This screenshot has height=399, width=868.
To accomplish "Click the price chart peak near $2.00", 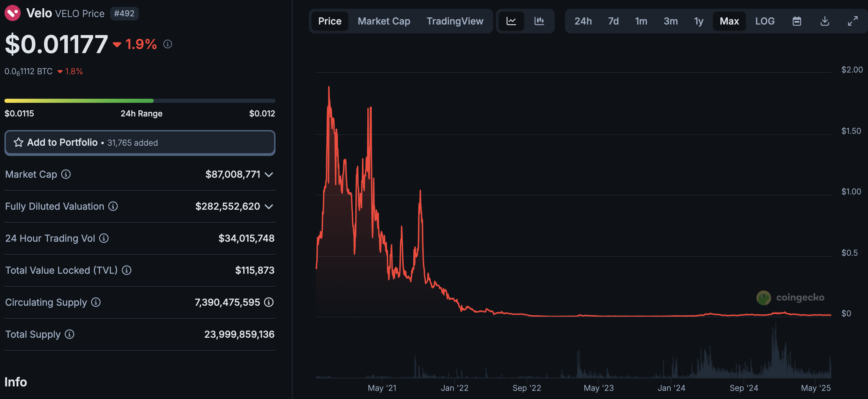I will click(329, 88).
